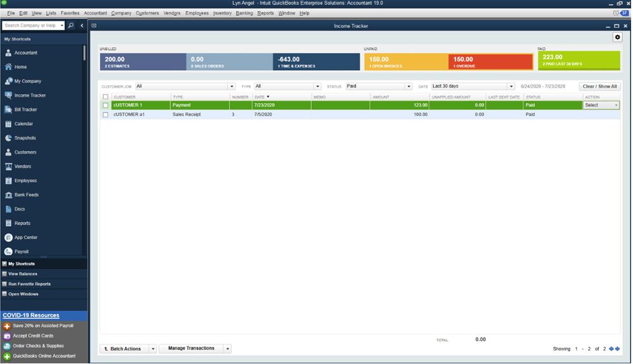This screenshot has width=633, height=364.
Task: Open the App Center icon
Action: 8,238
